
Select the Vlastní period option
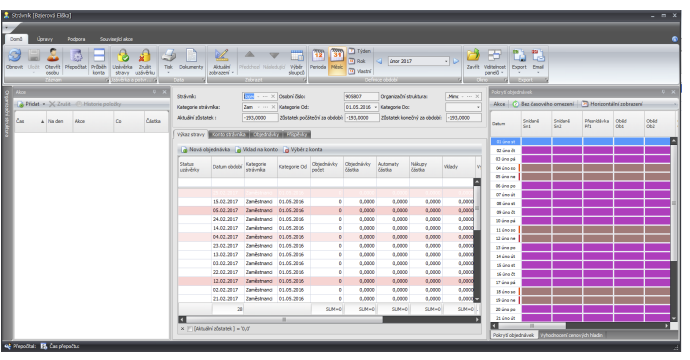coord(360,71)
